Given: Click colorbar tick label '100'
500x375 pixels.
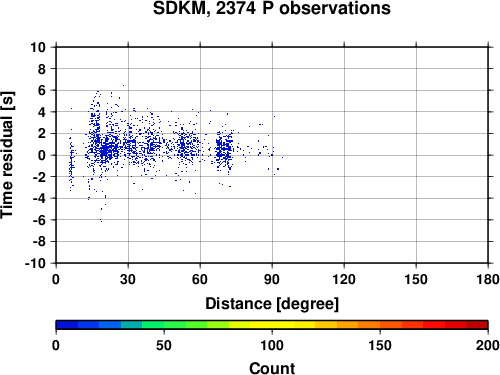Looking at the screenshot, I should tap(272, 345).
